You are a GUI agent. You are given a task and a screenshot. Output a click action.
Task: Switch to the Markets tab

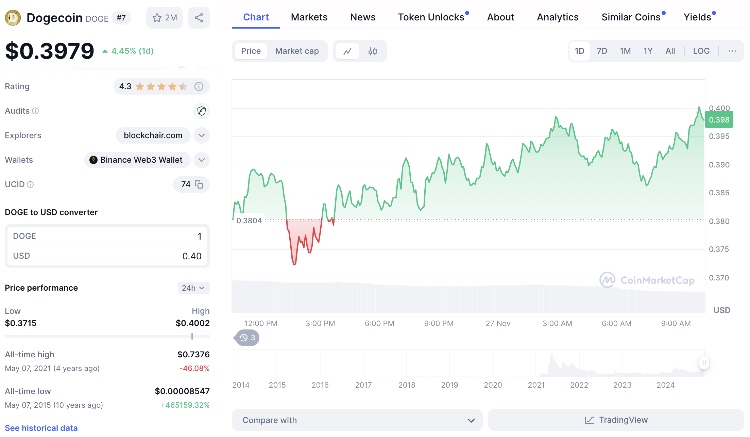pos(309,17)
